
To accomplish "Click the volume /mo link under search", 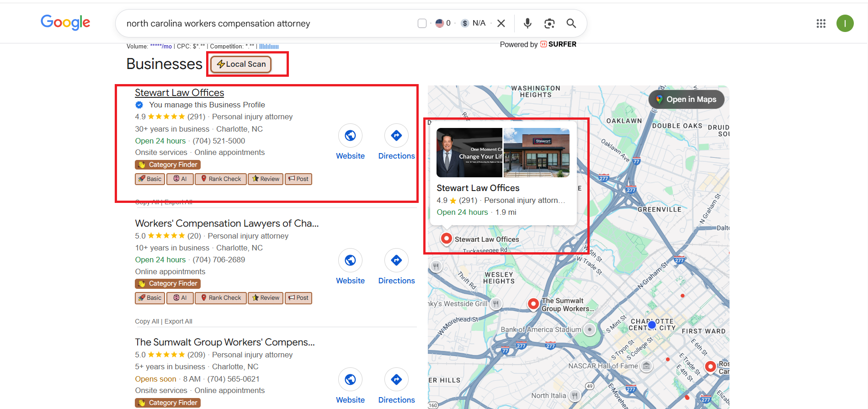I will [161, 46].
